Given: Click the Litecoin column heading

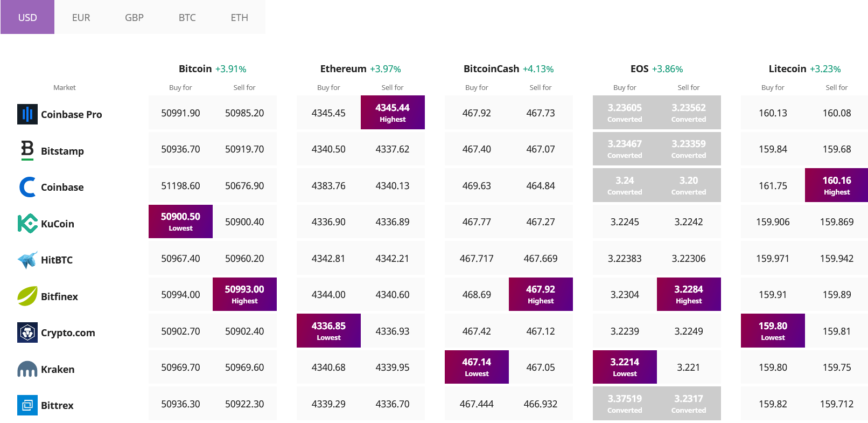Looking at the screenshot, I should click(x=788, y=68).
